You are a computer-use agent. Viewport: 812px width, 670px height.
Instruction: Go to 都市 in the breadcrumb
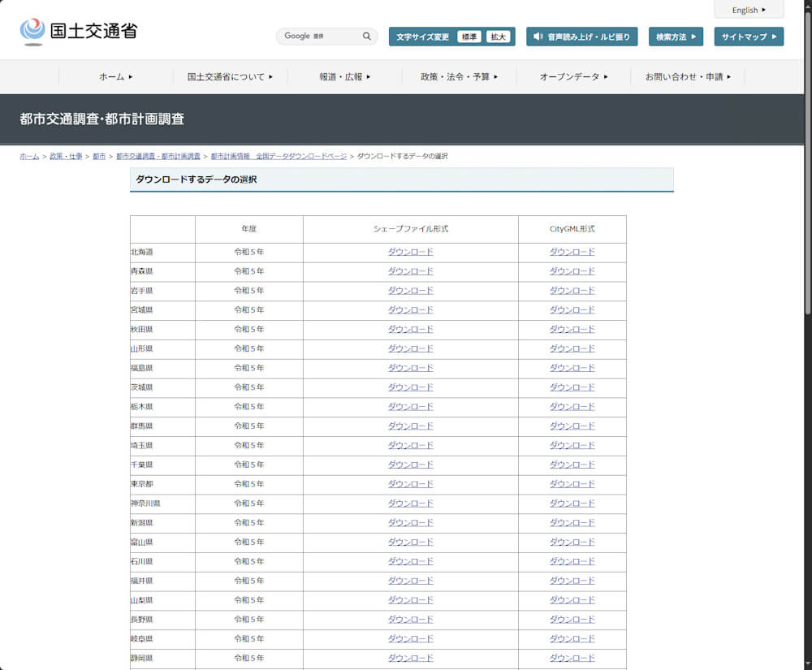[x=99, y=156]
